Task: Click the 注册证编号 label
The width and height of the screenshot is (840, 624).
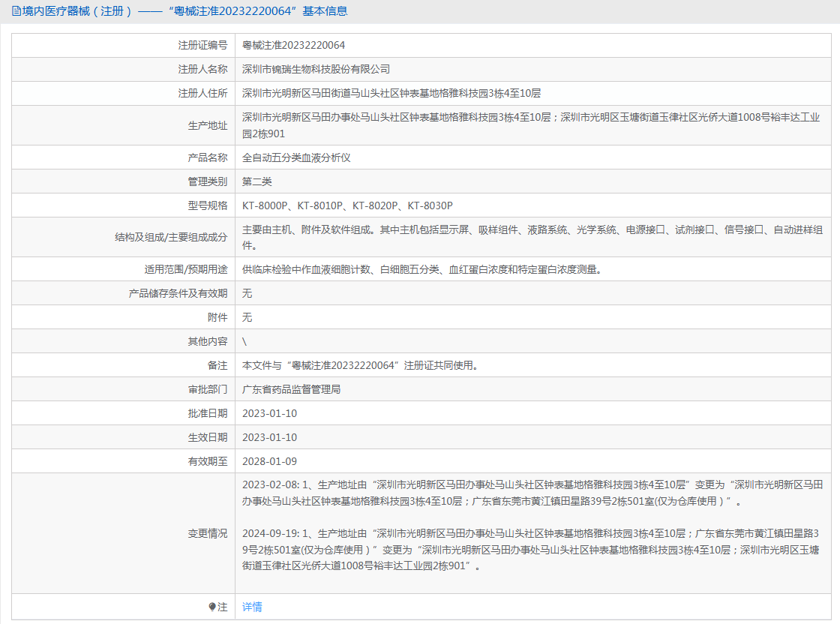Action: coord(202,46)
